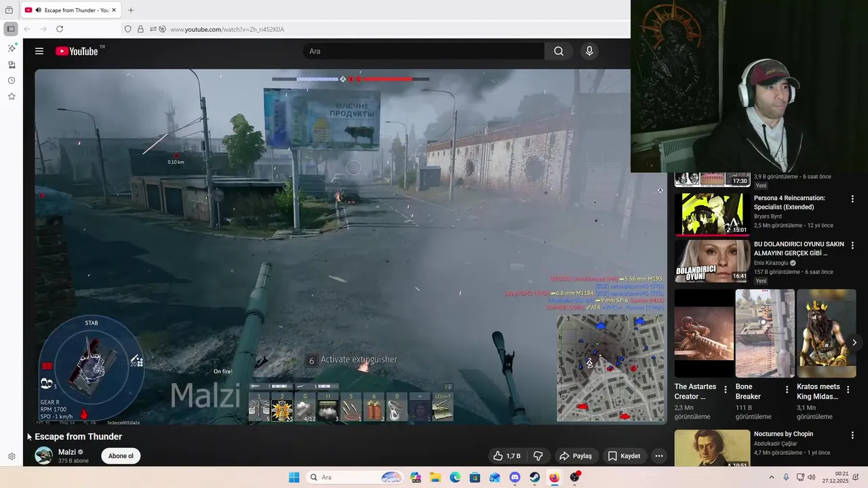Open Bone Breaker short thumbnail
The image size is (868, 488).
click(x=765, y=333)
